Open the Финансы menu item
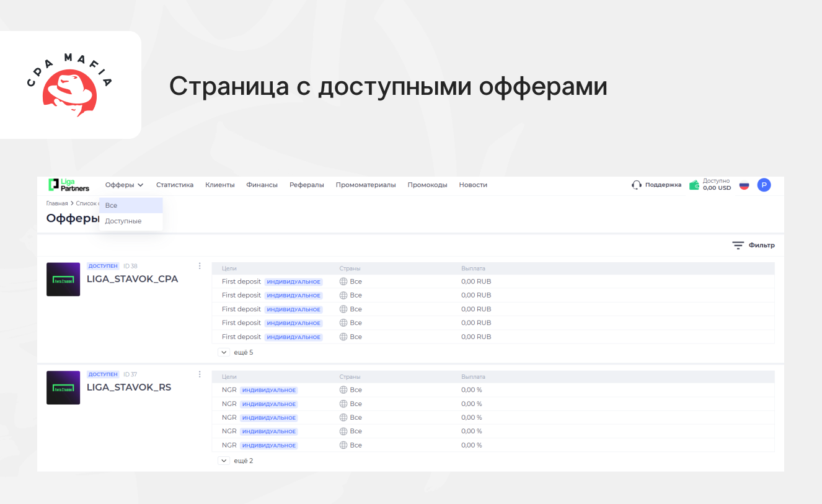 (262, 185)
